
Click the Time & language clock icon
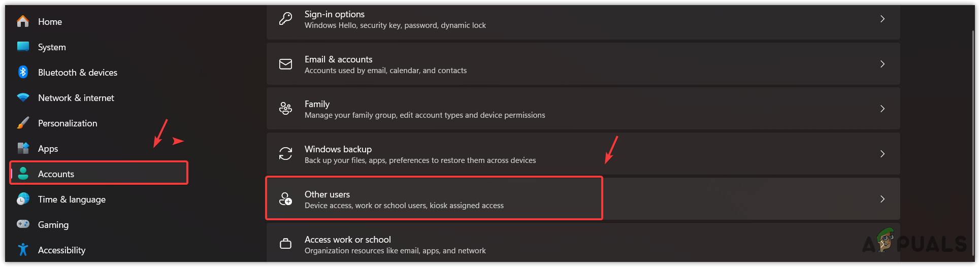coord(23,199)
